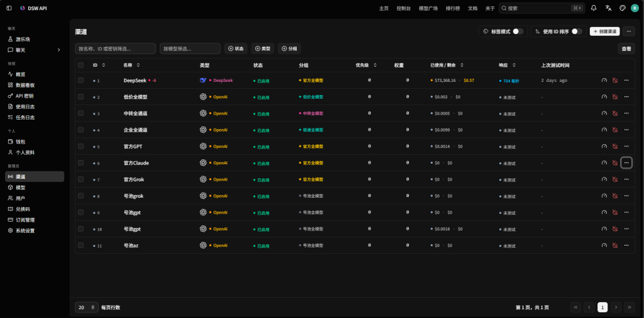This screenshot has height=318, width=644.
Task: Click the 创建渠道 button
Action: [604, 31]
